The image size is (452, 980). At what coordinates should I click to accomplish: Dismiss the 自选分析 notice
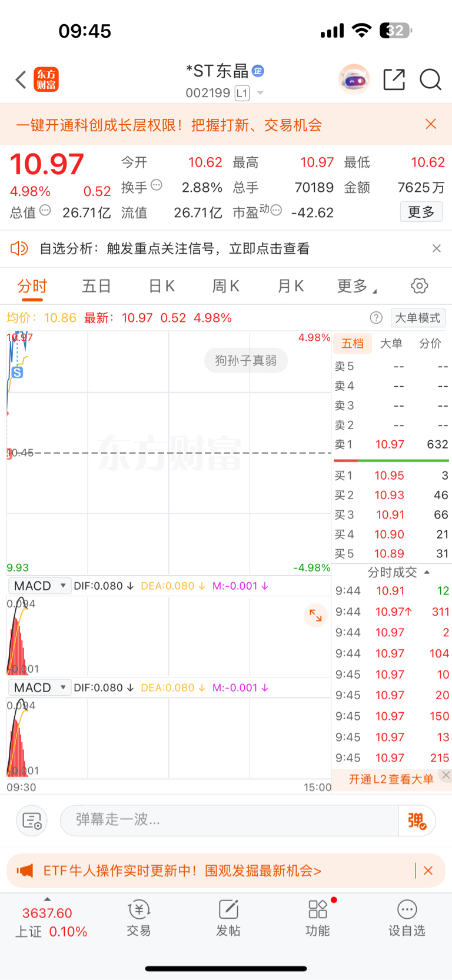(x=437, y=248)
